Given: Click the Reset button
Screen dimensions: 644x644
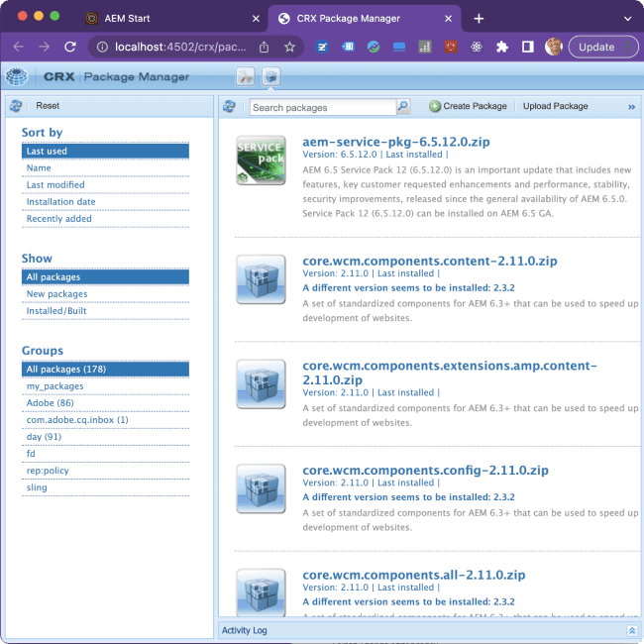Looking at the screenshot, I should tap(48, 106).
